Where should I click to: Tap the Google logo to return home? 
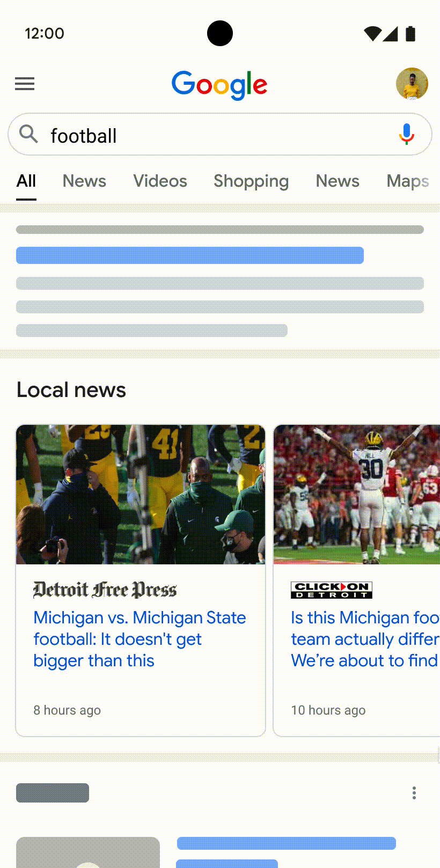tap(219, 84)
